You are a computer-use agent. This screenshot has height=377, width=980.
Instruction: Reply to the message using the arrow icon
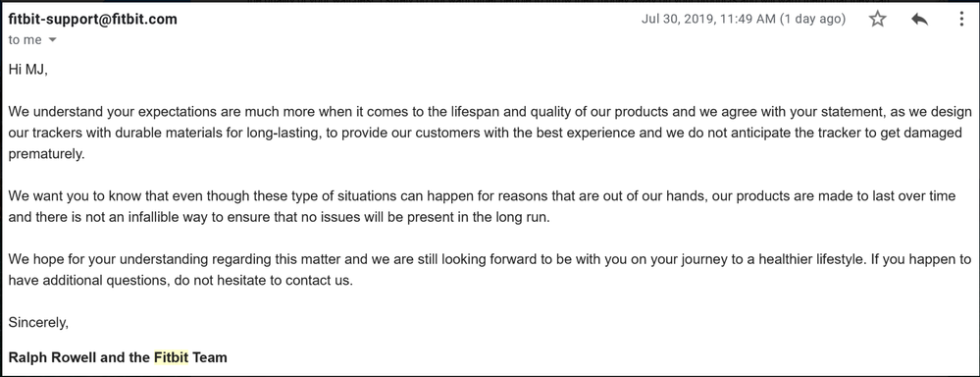pyautogui.click(x=919, y=20)
